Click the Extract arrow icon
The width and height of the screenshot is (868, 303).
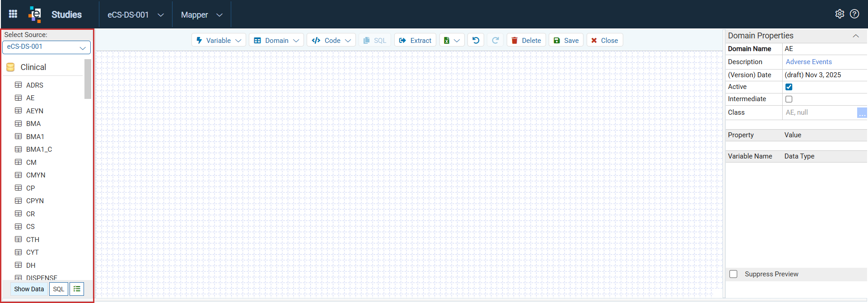pyautogui.click(x=402, y=41)
